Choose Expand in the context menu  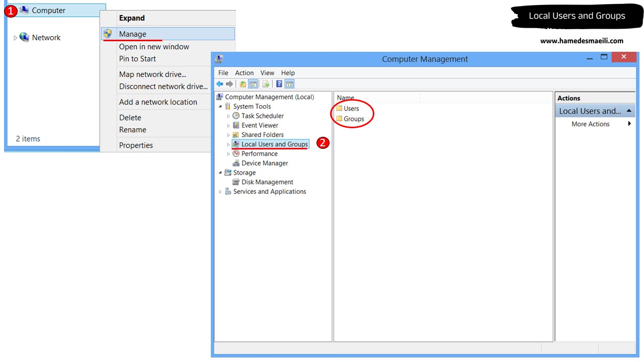(132, 18)
